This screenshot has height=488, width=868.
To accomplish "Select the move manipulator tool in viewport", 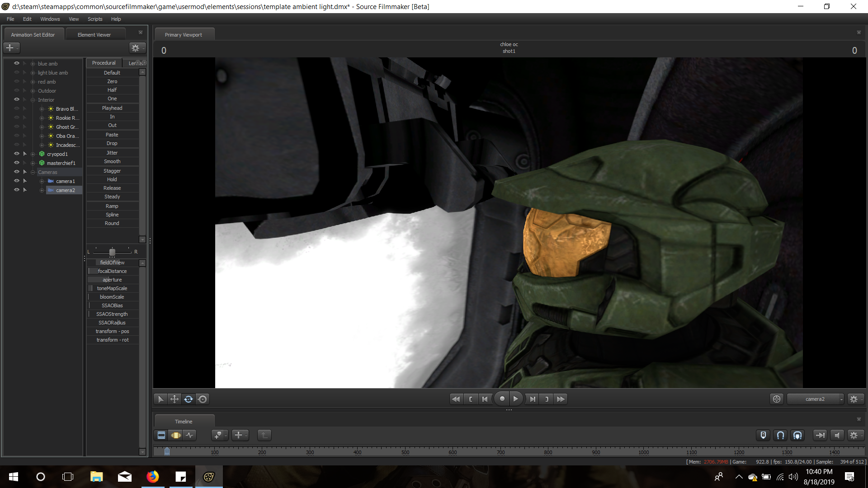I will tap(174, 399).
